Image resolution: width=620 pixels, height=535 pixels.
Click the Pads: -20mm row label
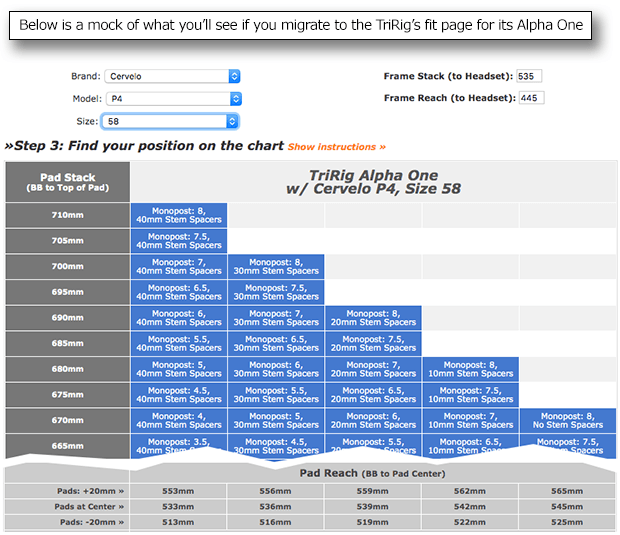pyautogui.click(x=67, y=522)
